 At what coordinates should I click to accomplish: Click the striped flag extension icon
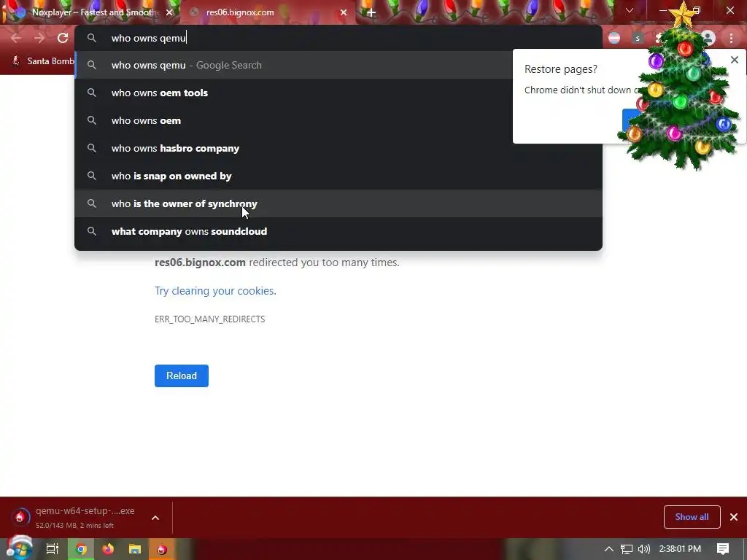click(614, 38)
